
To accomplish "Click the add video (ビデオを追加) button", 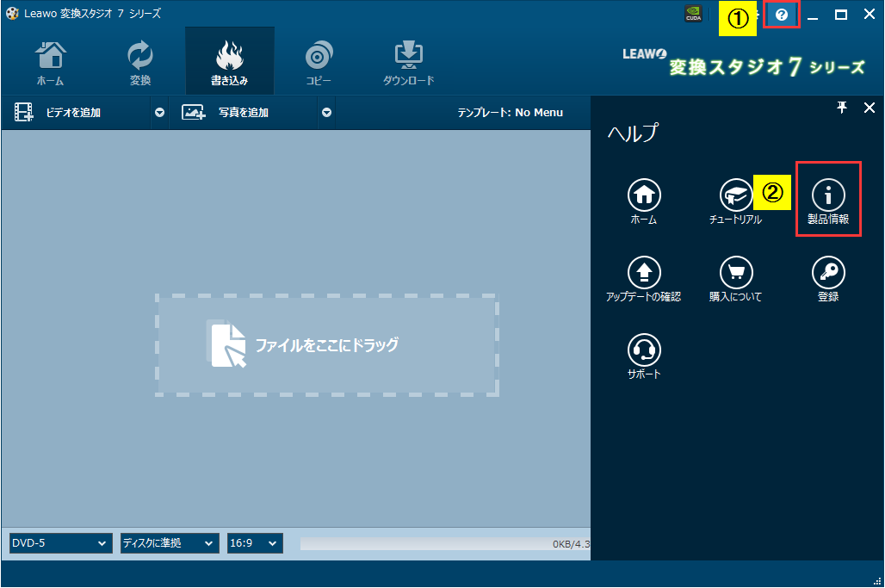I will point(73,113).
